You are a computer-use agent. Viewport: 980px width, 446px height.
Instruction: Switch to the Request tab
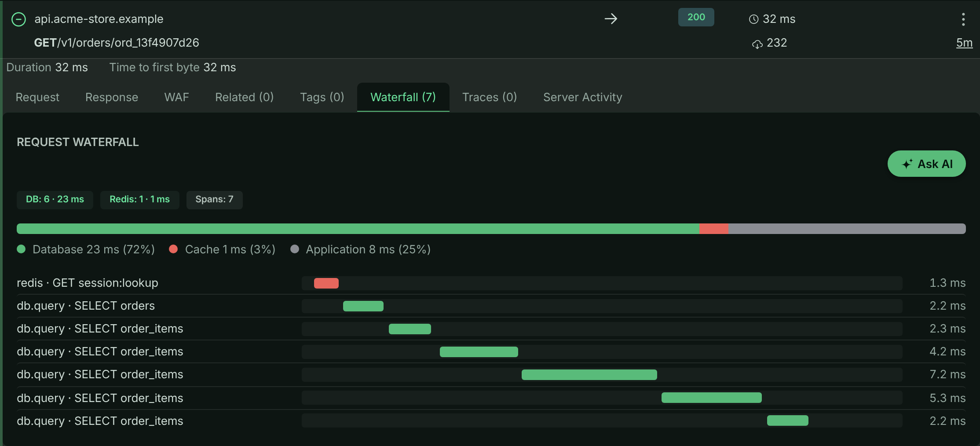(37, 97)
